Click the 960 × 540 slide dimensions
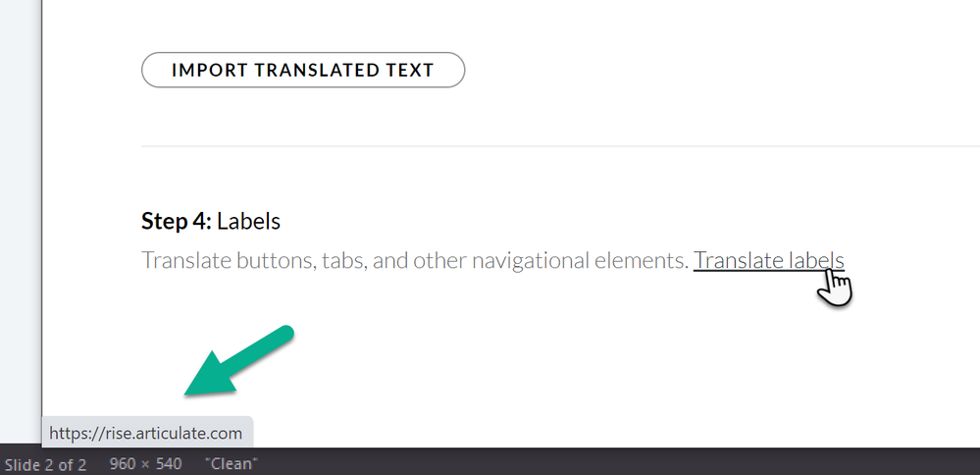 (144, 463)
